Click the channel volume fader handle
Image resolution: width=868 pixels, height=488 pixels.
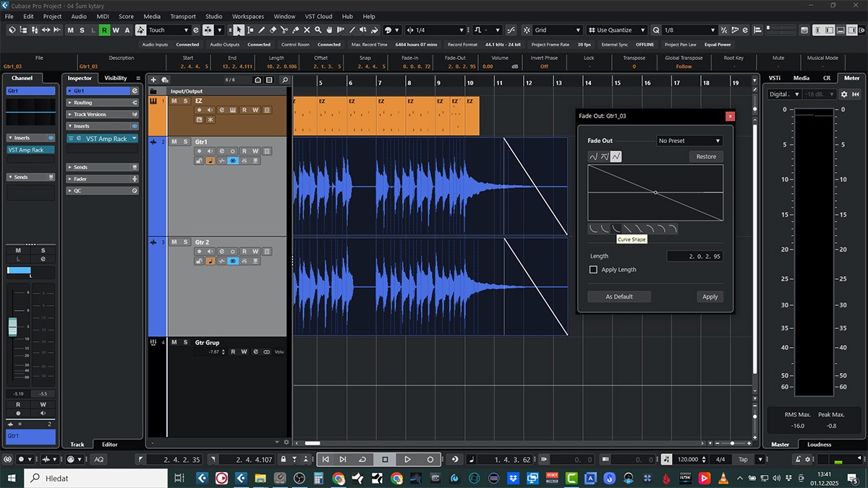(x=12, y=326)
